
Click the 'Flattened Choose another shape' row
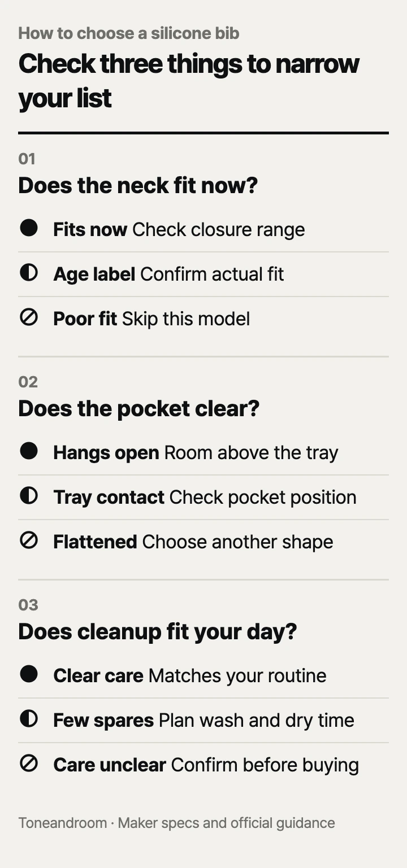click(x=203, y=542)
